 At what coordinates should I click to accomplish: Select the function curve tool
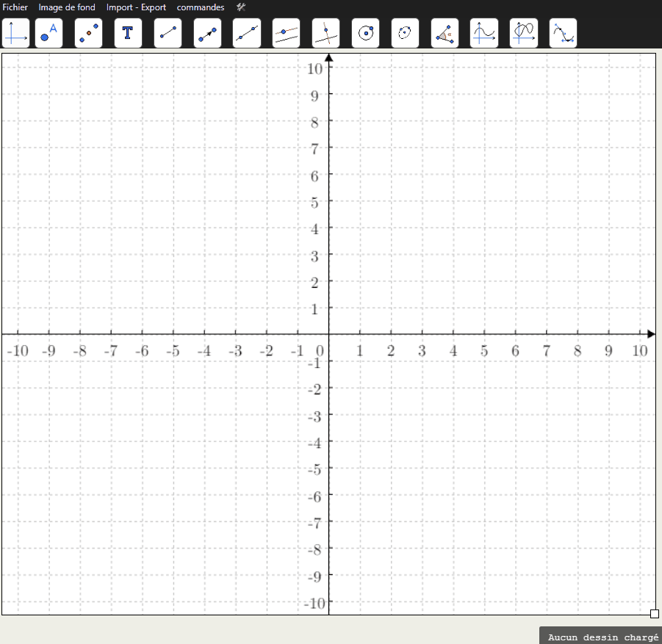click(x=483, y=33)
